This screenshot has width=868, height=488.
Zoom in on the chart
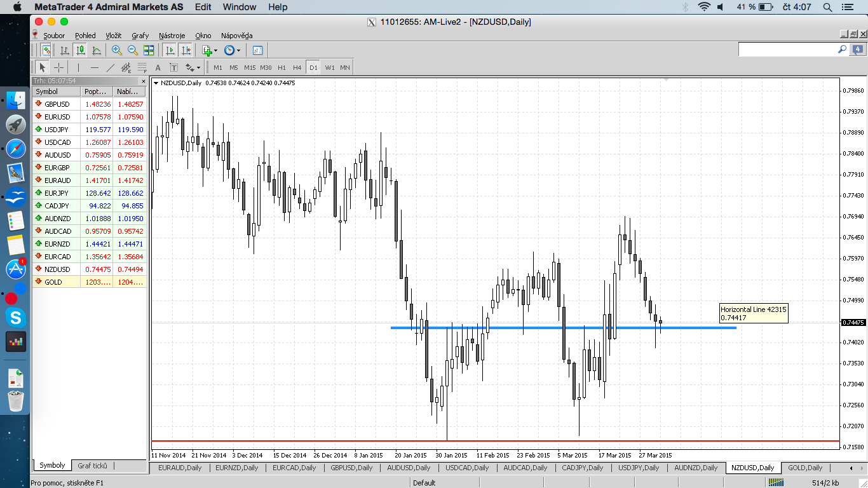tap(117, 50)
